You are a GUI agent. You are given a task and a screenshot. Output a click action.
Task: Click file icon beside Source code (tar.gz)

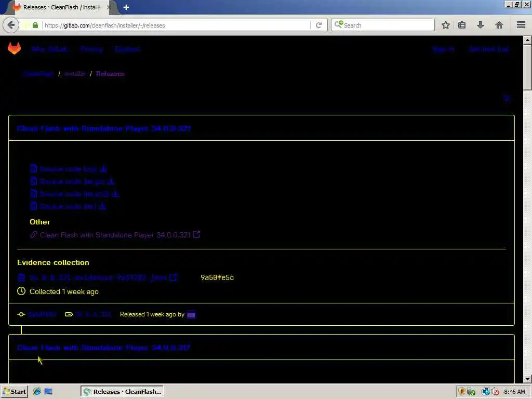coord(34,181)
